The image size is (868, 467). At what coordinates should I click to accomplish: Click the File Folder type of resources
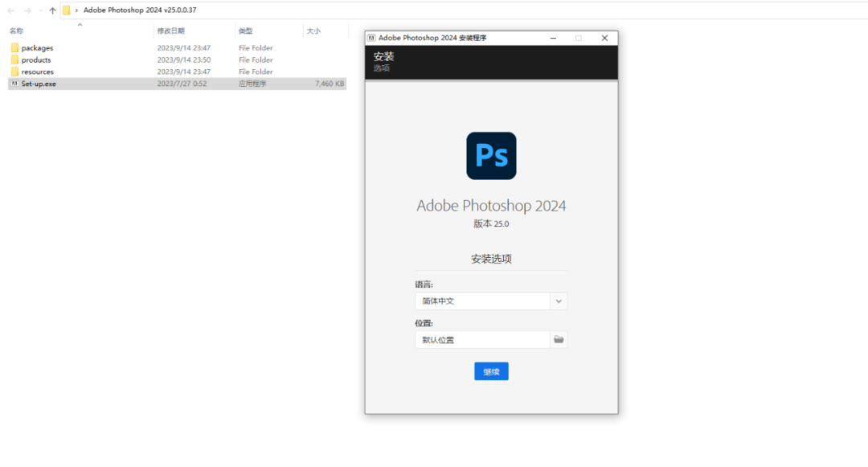pyautogui.click(x=256, y=72)
